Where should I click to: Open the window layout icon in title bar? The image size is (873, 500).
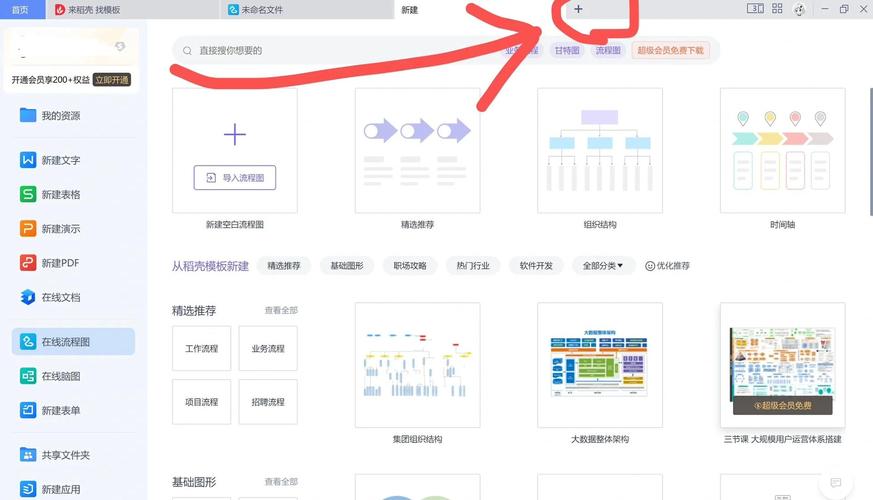[755, 8]
